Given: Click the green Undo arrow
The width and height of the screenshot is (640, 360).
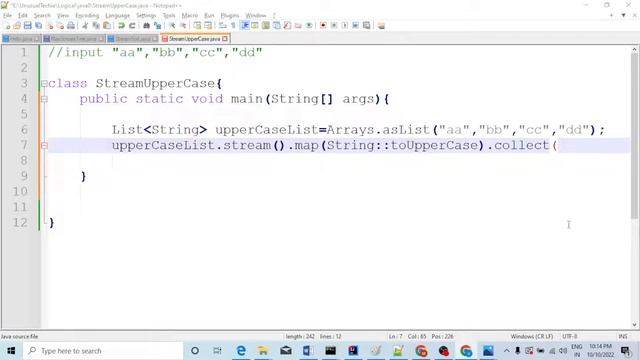Looking at the screenshot, I should click(121, 25).
